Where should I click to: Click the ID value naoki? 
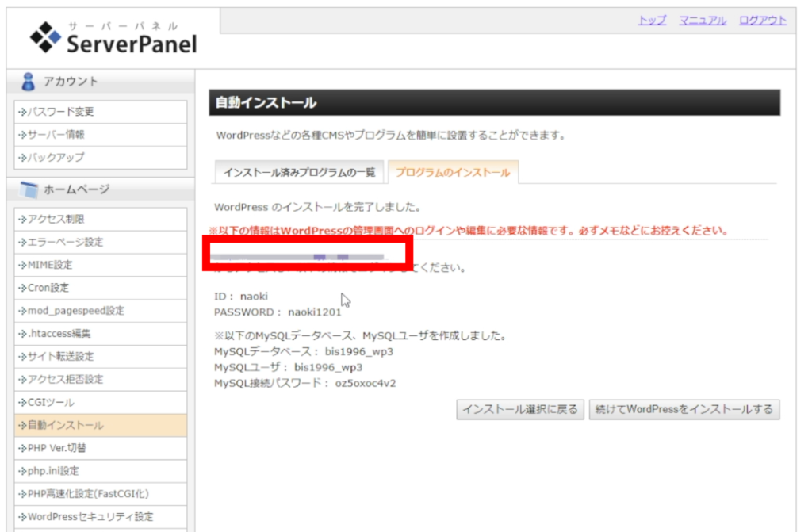(254, 297)
